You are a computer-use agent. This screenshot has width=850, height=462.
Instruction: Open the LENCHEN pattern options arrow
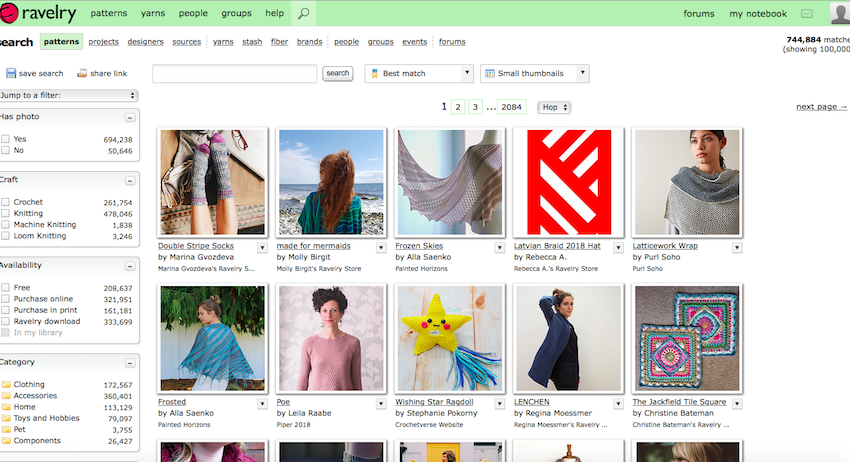[619, 403]
